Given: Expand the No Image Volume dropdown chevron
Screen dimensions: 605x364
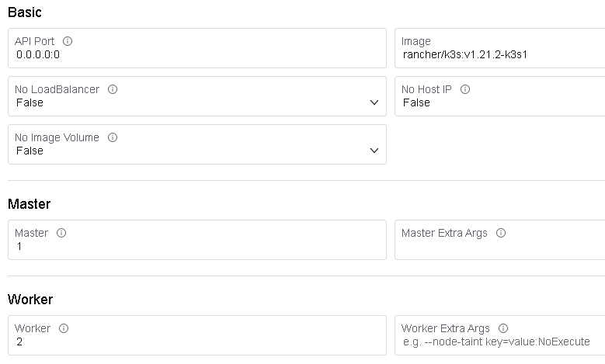Looking at the screenshot, I should tap(374, 151).
